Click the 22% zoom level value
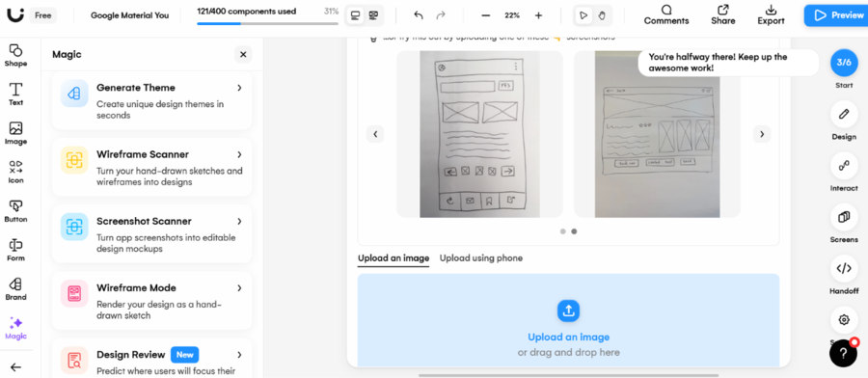 pos(512,15)
